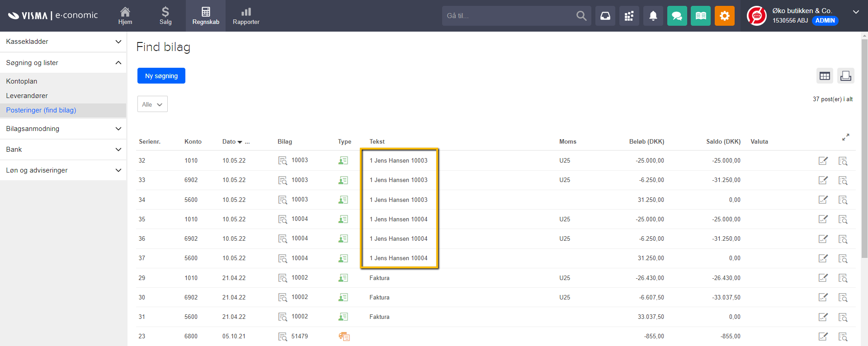Expand the Kassekladder sidebar section

click(63, 42)
